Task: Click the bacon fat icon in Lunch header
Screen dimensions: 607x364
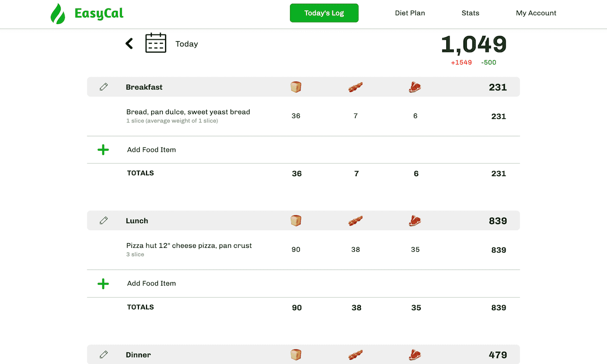Action: [356, 221]
